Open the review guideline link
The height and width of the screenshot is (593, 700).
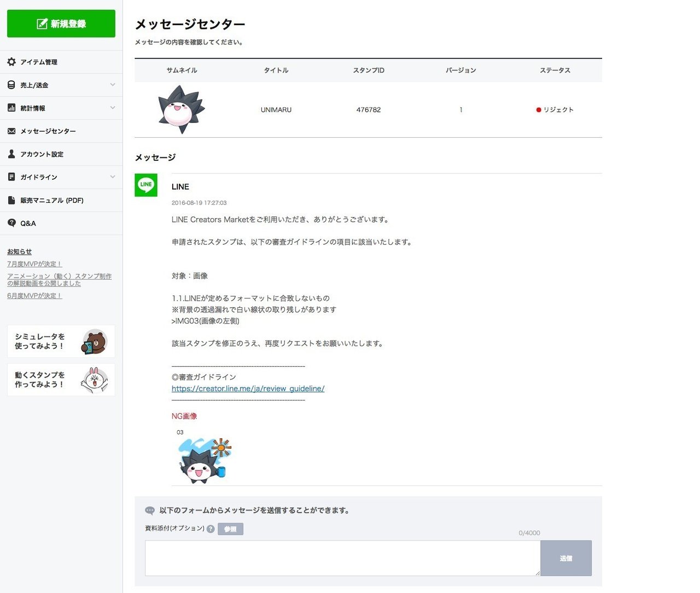(x=248, y=388)
